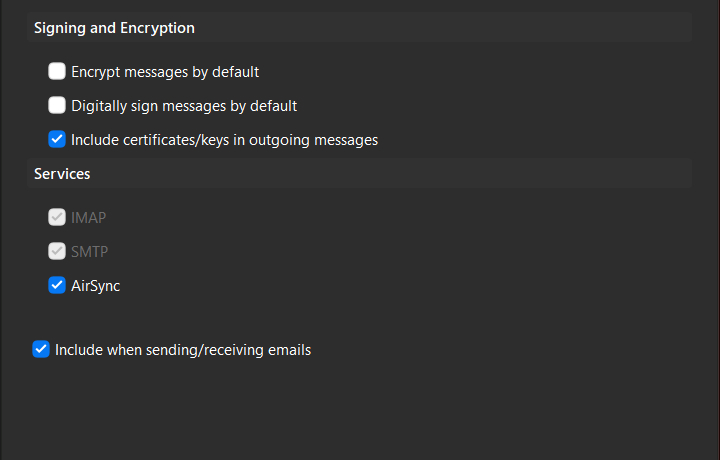Click the blue checkmark next to certificates/keys option
720x460 pixels.
coord(57,140)
